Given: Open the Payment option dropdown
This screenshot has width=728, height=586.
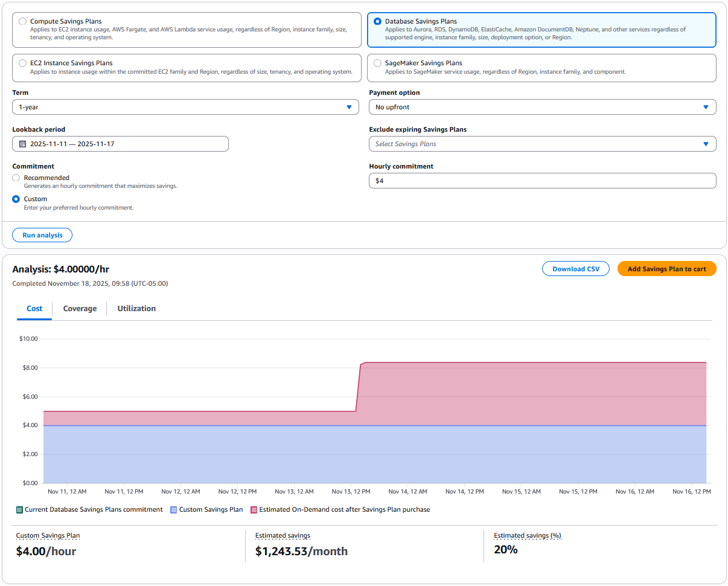Looking at the screenshot, I should point(704,106).
